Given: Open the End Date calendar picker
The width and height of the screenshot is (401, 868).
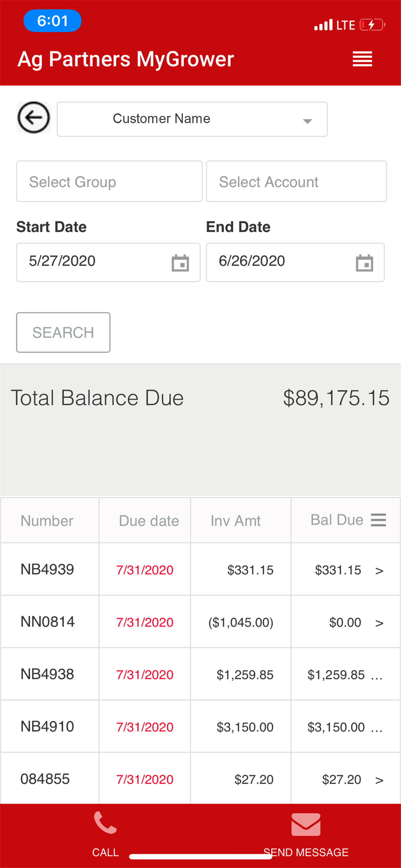Looking at the screenshot, I should 364,263.
